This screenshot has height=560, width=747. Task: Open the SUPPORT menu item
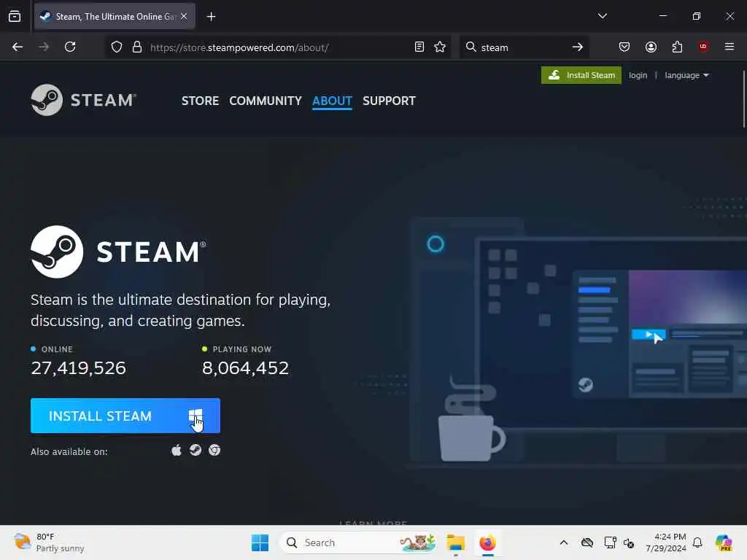click(389, 101)
